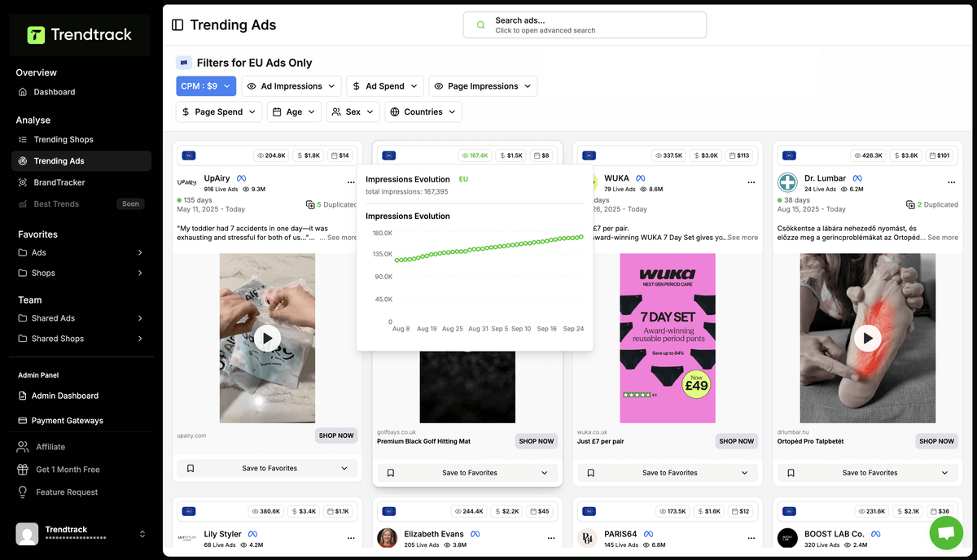Open the Age filter dropdown
Screen dimensions: 977x560
294,112
